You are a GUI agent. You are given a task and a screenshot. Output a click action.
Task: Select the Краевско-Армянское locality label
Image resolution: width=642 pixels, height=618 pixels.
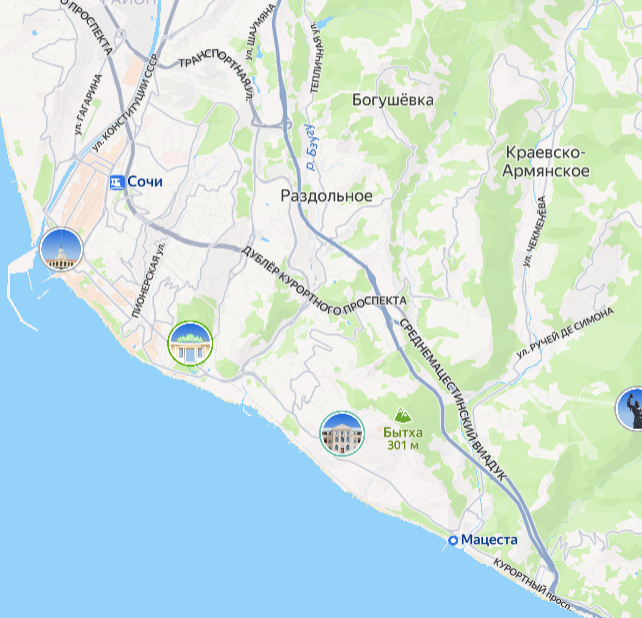click(x=546, y=162)
